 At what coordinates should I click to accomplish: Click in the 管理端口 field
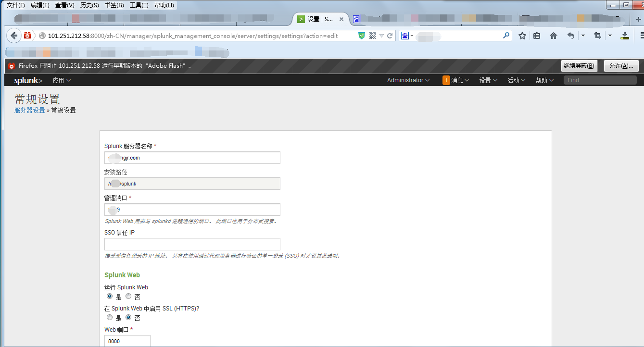[x=192, y=210]
